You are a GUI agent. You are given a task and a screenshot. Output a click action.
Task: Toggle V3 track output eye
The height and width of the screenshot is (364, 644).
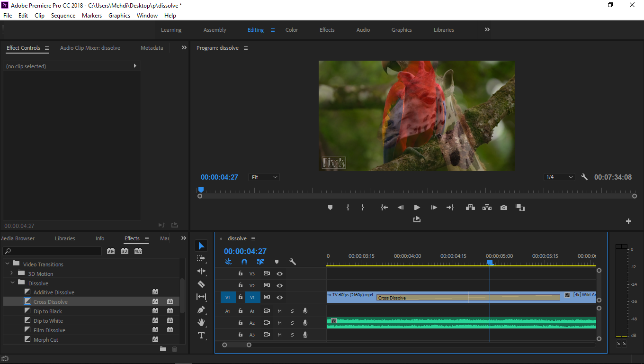click(280, 273)
